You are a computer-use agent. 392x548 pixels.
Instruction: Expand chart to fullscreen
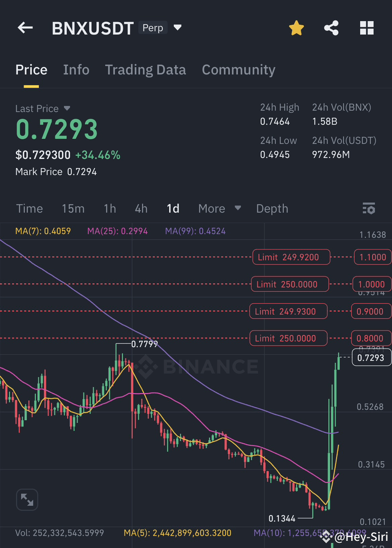pyautogui.click(x=27, y=499)
